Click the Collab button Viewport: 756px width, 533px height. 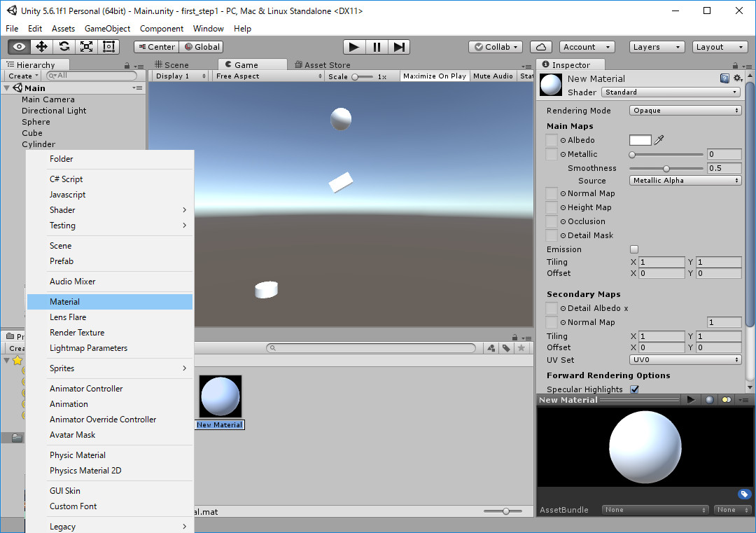pyautogui.click(x=496, y=47)
